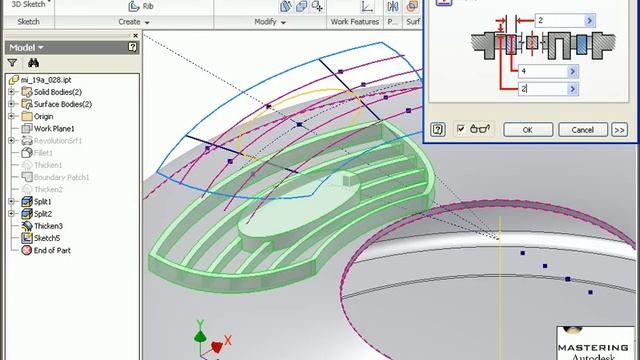Click the Move Bodies icon in Modify panel

click(317, 7)
